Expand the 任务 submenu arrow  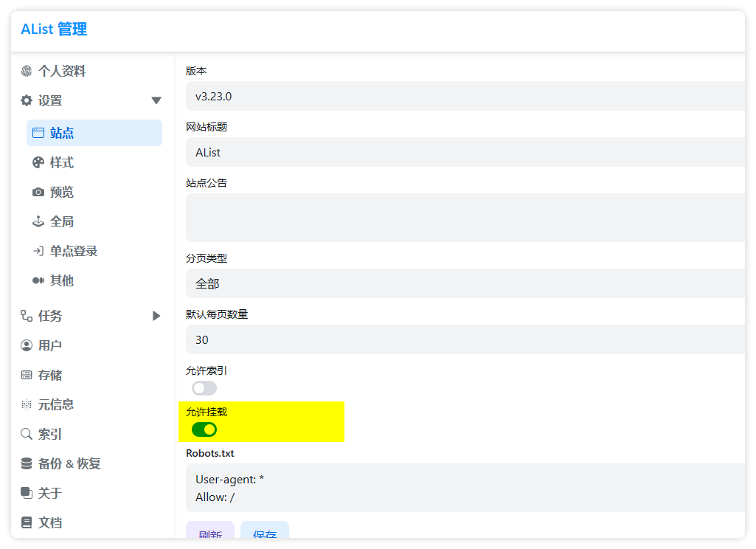point(156,316)
